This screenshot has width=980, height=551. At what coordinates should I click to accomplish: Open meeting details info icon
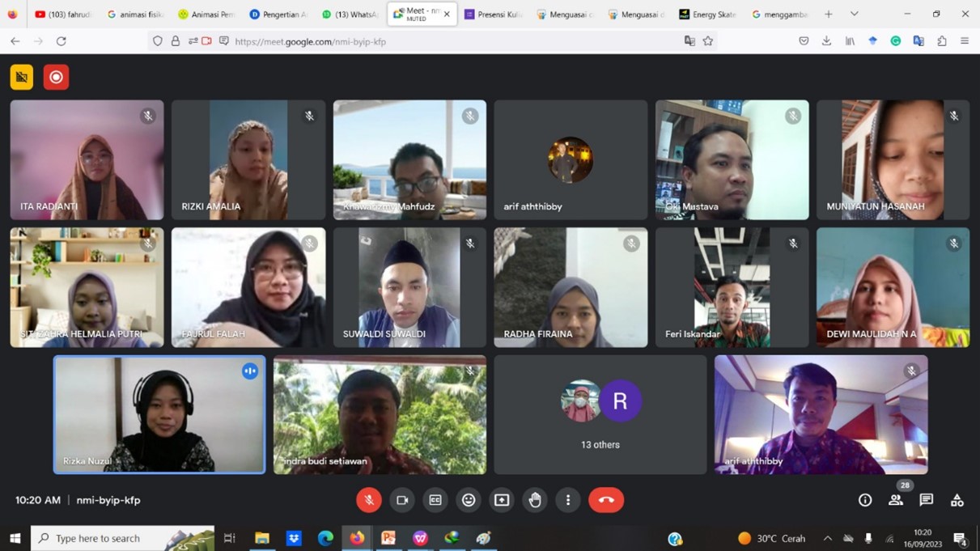pyautogui.click(x=865, y=500)
